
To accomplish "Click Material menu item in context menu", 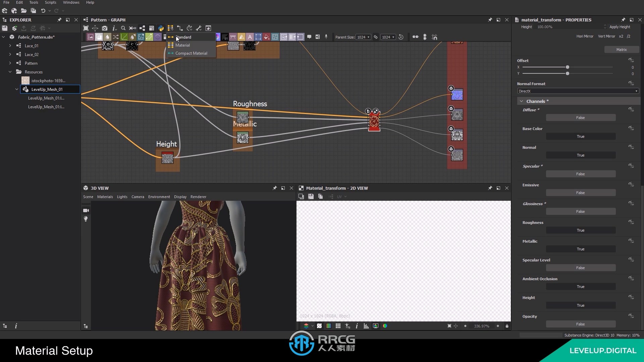I will (183, 45).
